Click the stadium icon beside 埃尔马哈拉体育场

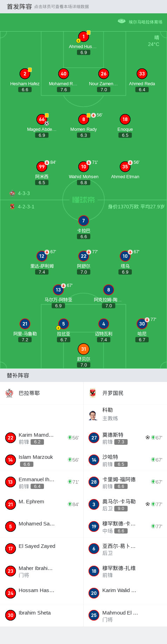(x=122, y=21)
